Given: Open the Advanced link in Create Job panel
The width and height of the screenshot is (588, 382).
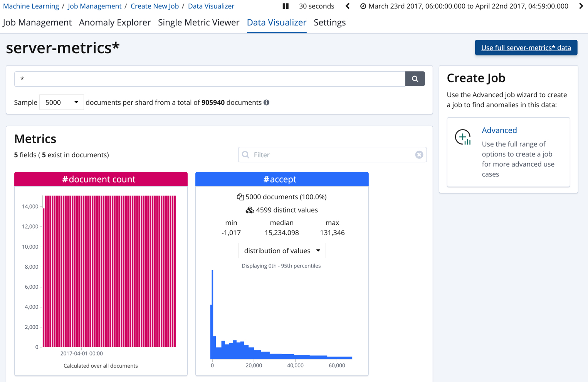Looking at the screenshot, I should pyautogui.click(x=499, y=130).
